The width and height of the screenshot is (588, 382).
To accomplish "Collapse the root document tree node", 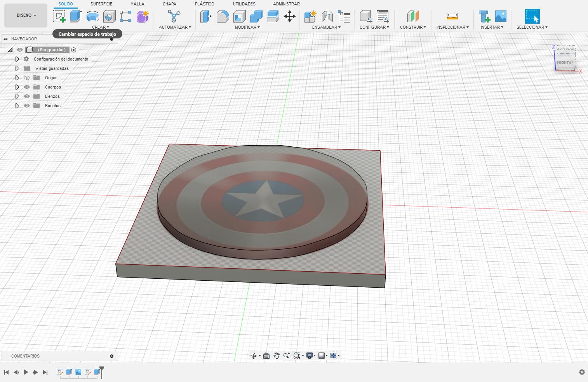I will 10,50.
